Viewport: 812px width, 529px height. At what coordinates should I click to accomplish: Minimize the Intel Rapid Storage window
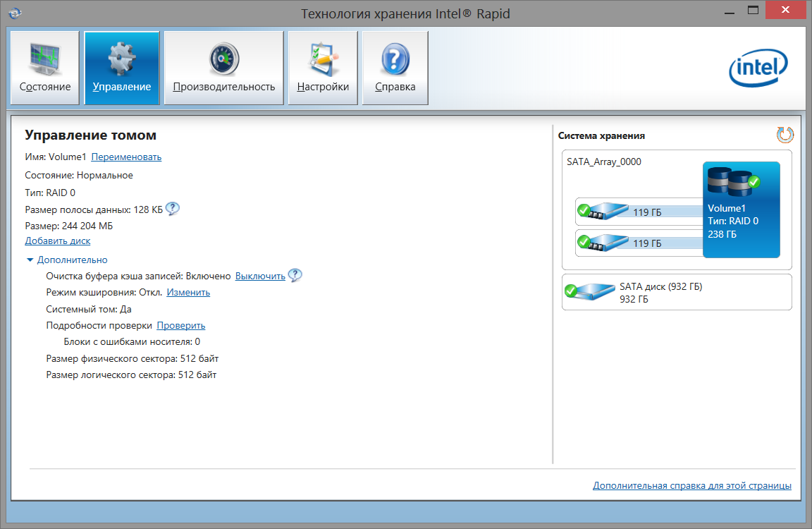point(729,11)
